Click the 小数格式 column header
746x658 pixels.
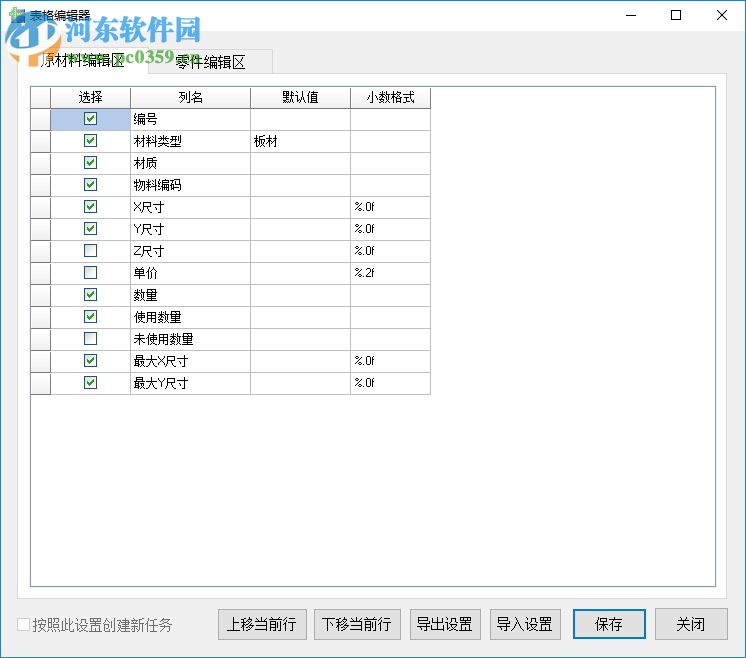click(390, 98)
